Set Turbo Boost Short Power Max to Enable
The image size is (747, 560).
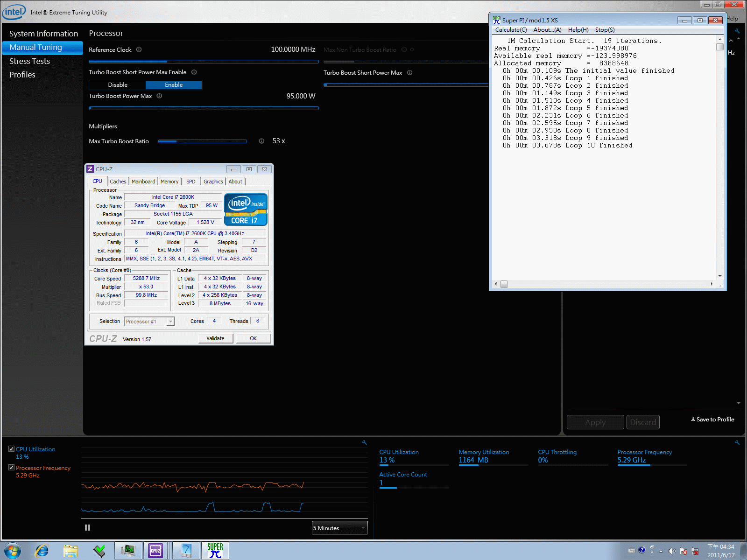174,84
